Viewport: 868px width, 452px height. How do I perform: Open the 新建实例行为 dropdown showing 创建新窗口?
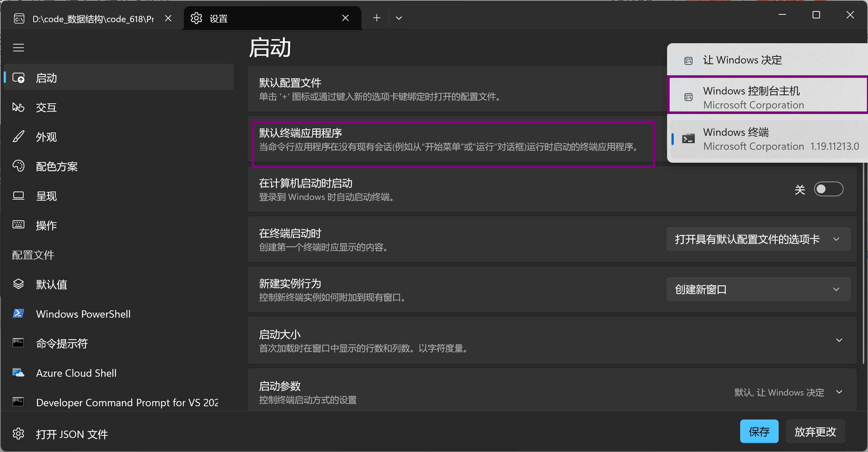pos(758,290)
